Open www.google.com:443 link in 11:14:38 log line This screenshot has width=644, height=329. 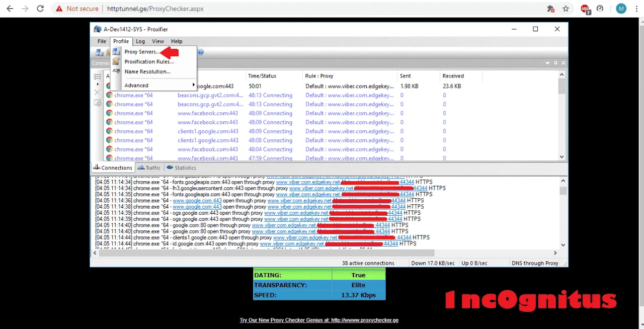point(197,206)
